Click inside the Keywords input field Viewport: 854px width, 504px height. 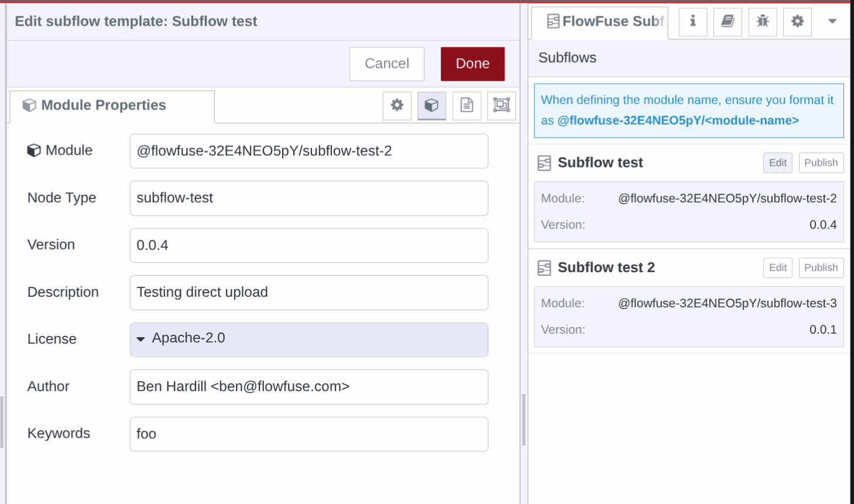click(x=308, y=434)
